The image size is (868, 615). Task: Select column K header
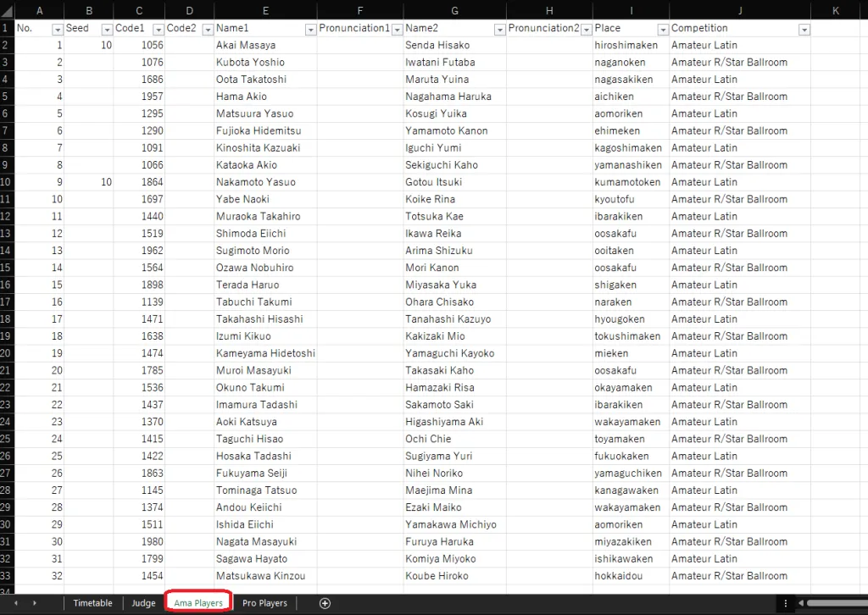click(x=835, y=10)
